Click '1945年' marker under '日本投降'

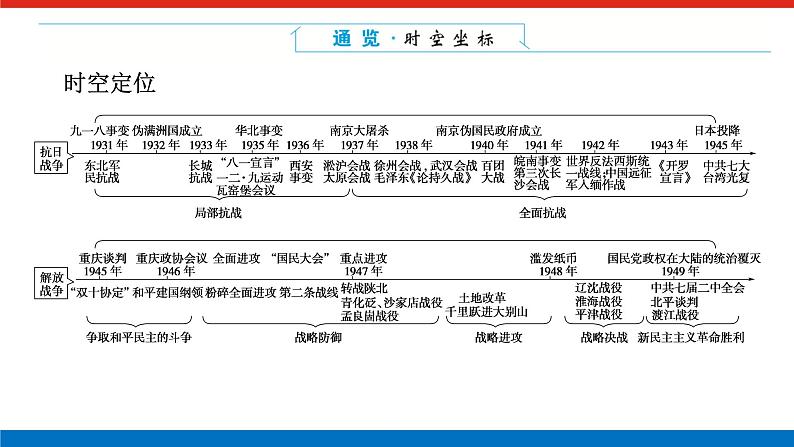coord(723,145)
